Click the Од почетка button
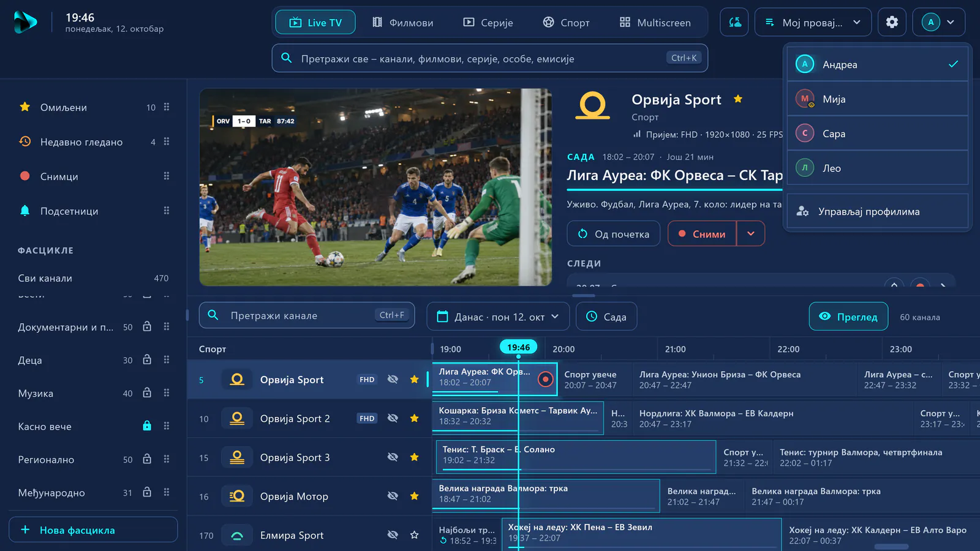980x551 pixels. [614, 234]
